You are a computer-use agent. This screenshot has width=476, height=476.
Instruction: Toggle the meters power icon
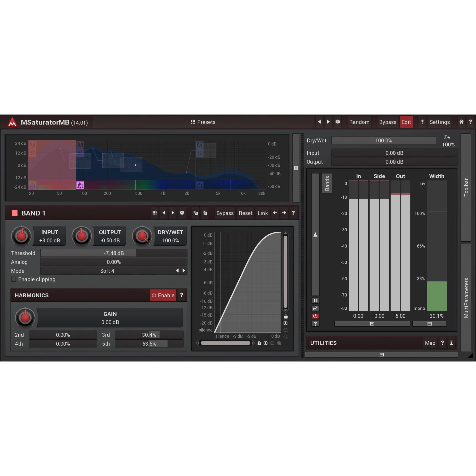[x=315, y=316]
